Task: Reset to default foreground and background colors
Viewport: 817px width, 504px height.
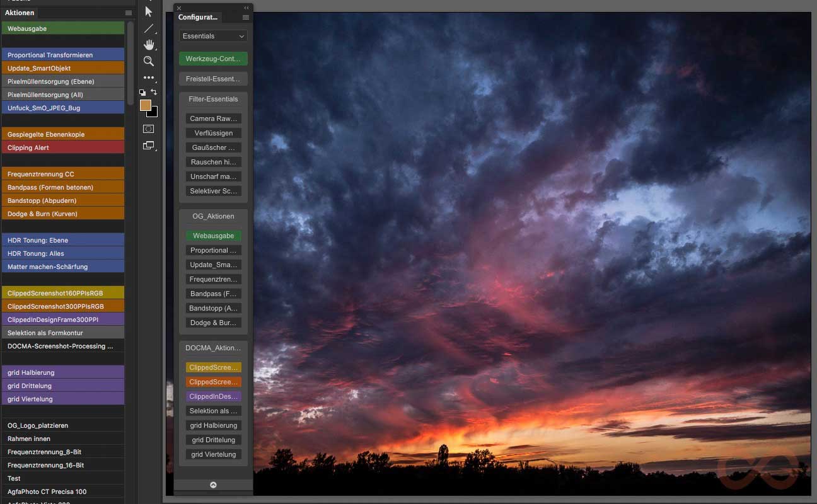Action: click(142, 93)
